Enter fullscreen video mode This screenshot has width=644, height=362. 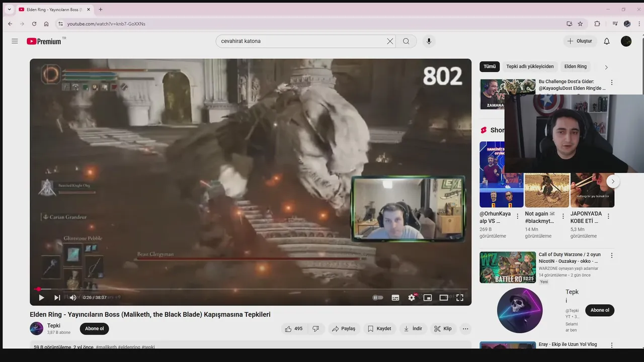(x=460, y=298)
